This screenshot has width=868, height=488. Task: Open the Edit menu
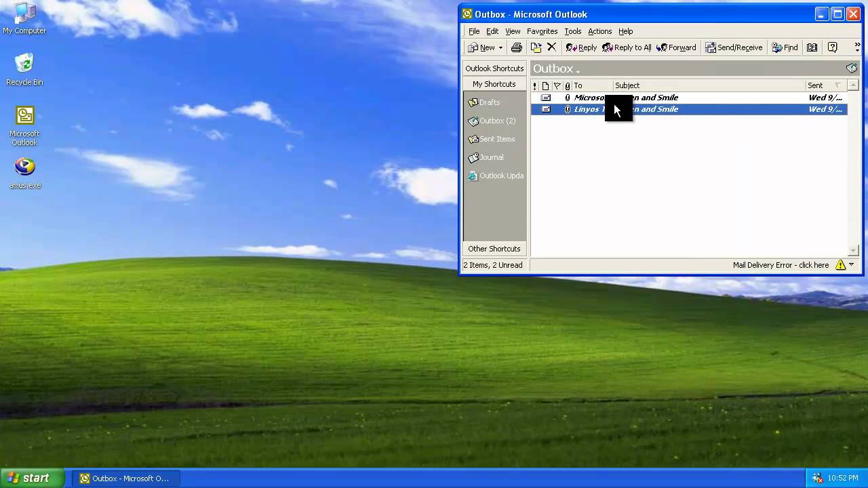point(492,31)
